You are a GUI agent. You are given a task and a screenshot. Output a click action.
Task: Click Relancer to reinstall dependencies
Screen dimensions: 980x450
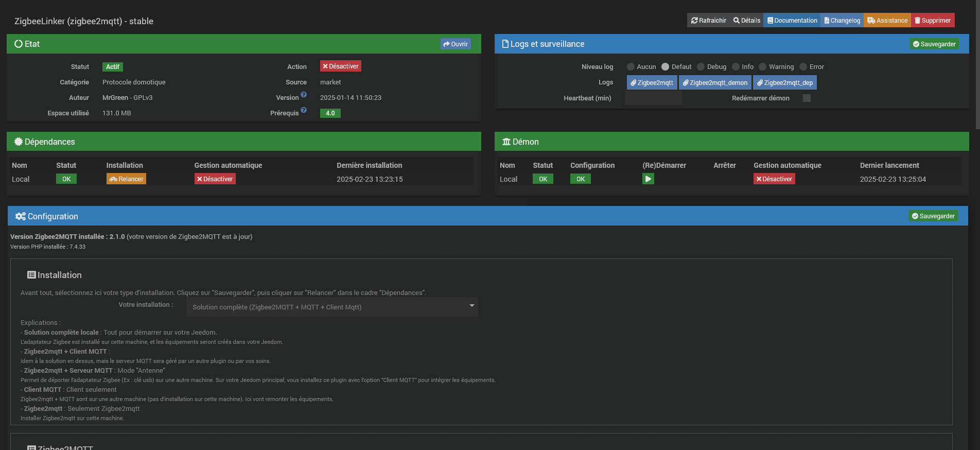pos(126,179)
